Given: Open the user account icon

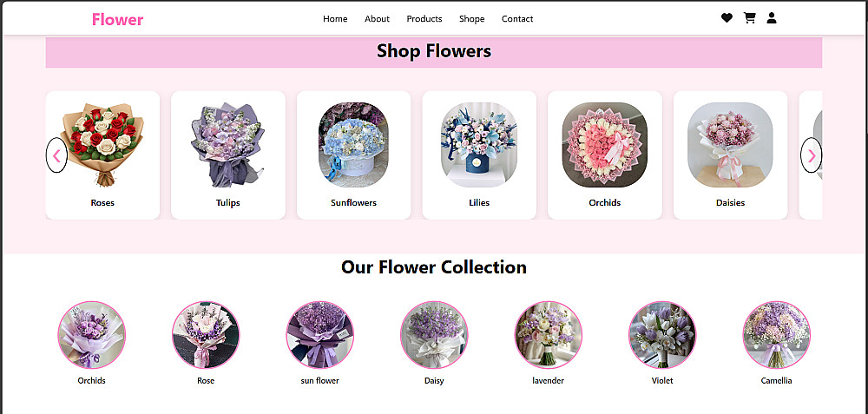Looking at the screenshot, I should [x=772, y=18].
